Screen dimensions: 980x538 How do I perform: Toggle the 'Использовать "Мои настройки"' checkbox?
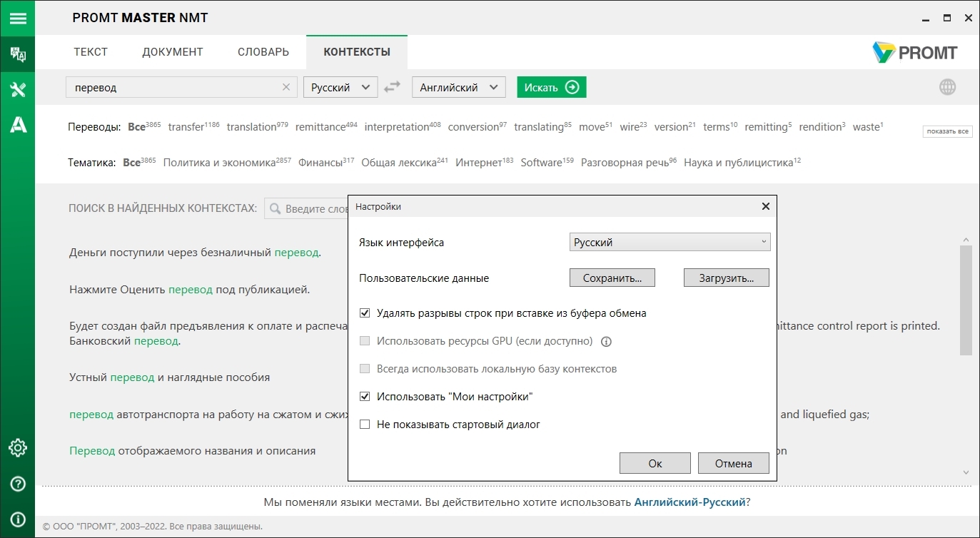365,397
